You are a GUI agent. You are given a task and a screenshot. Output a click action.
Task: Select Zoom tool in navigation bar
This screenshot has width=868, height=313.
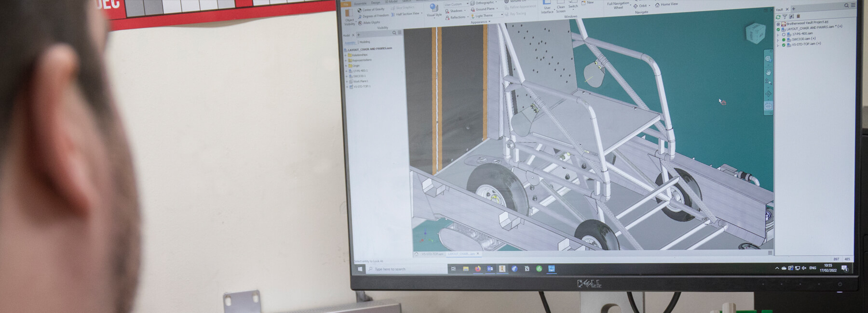[769, 81]
